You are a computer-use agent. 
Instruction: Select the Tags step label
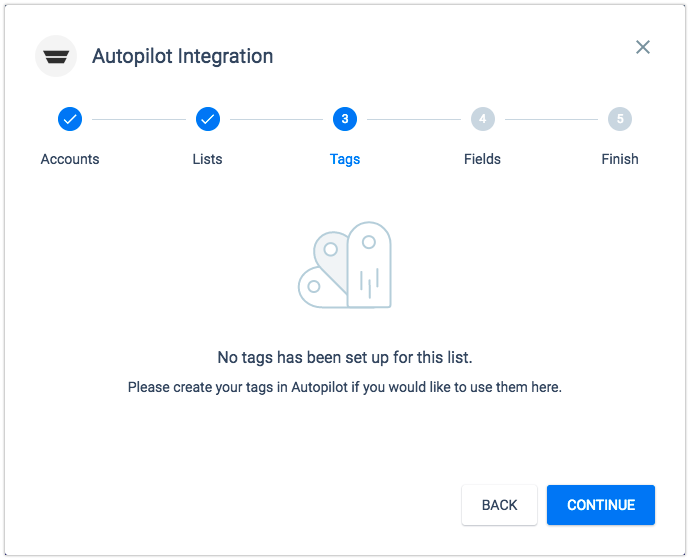345,159
